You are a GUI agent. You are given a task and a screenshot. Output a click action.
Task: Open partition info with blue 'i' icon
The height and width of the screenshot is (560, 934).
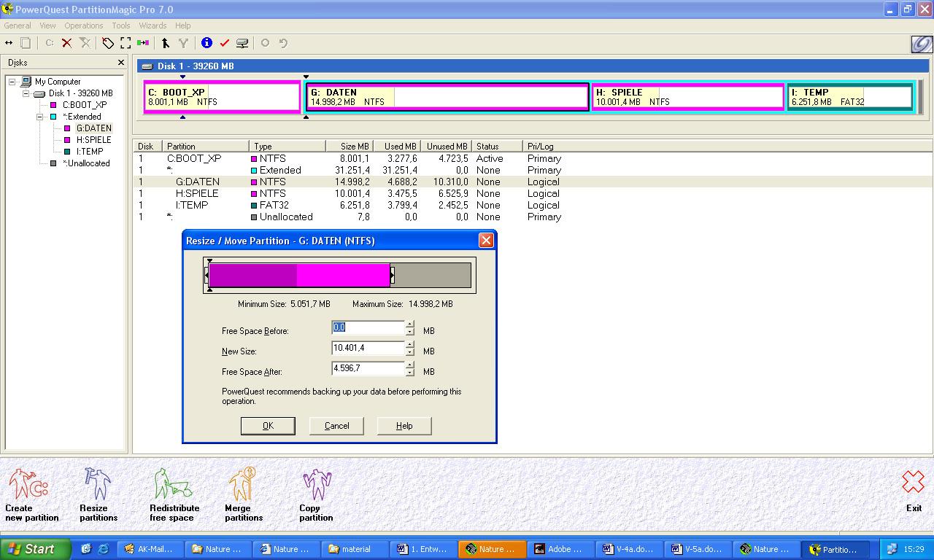coord(207,43)
